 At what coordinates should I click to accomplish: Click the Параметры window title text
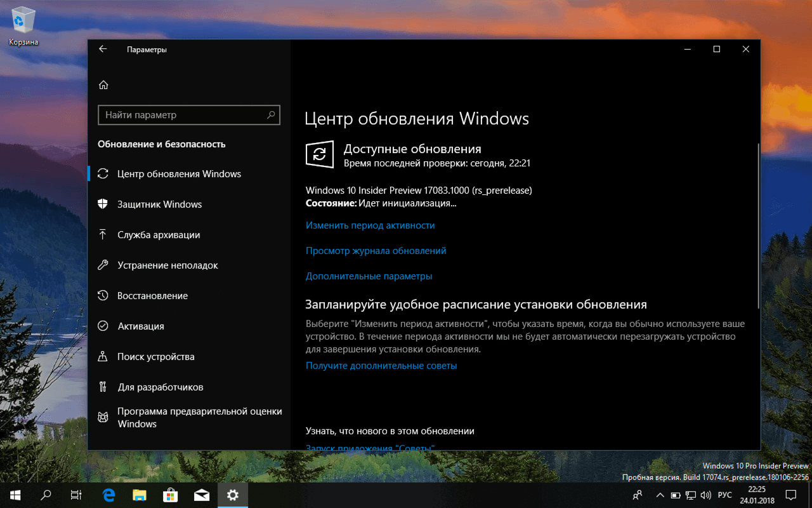[x=147, y=50]
